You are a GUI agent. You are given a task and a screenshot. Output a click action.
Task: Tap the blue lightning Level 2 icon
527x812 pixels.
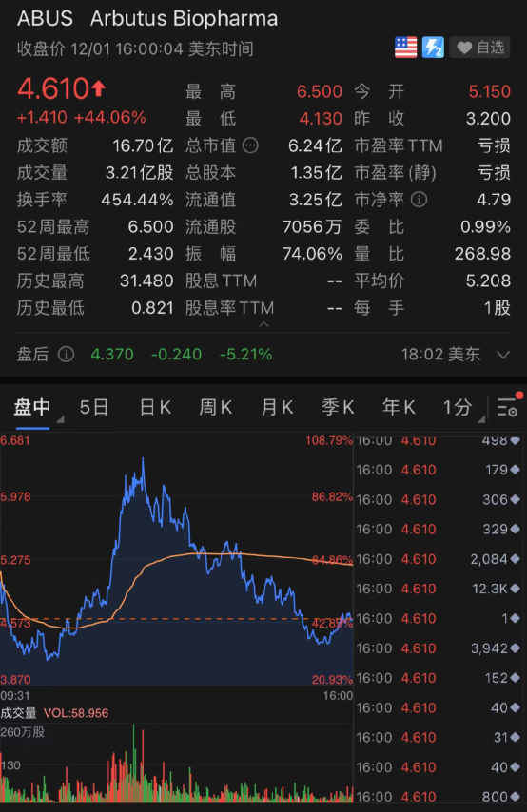pos(433,48)
